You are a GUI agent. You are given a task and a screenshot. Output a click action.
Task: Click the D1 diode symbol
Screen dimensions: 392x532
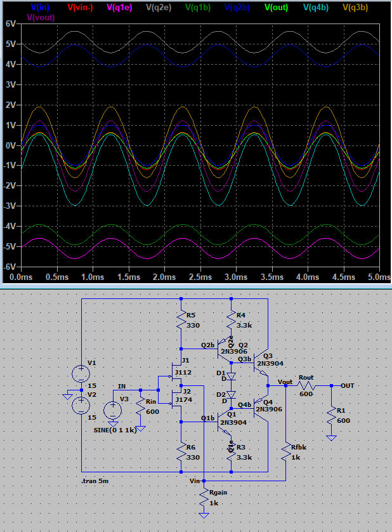point(231,376)
